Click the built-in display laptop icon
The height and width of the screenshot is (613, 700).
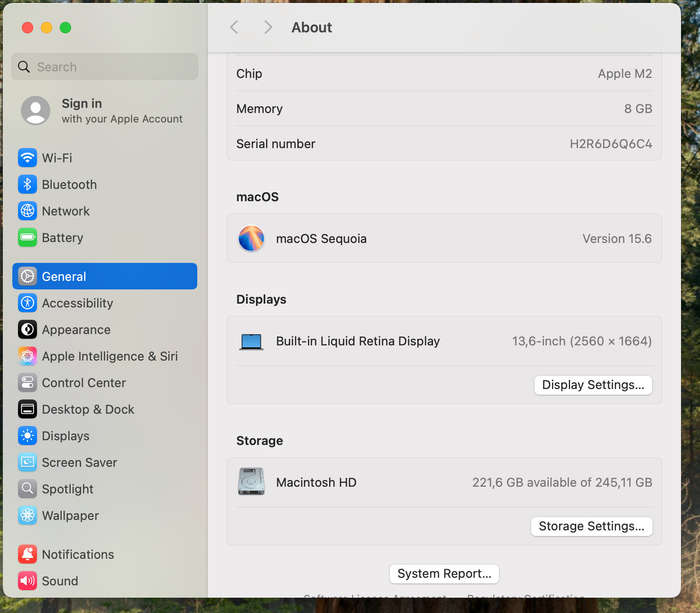pyautogui.click(x=251, y=342)
